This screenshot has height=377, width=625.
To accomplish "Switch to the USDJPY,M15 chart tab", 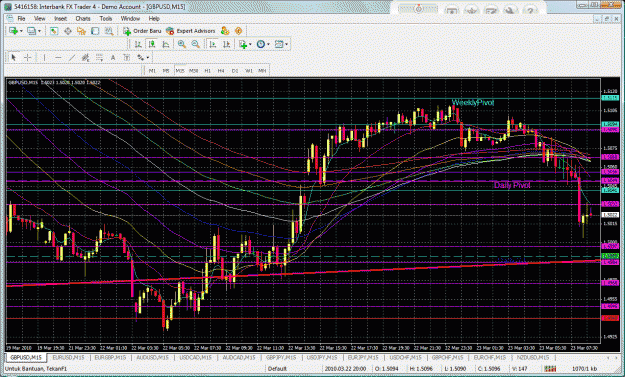I will [x=322, y=357].
